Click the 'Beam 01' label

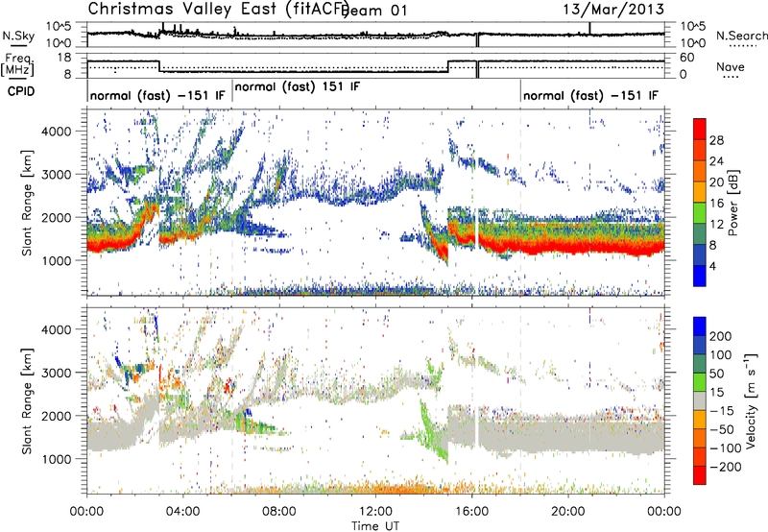(x=373, y=11)
